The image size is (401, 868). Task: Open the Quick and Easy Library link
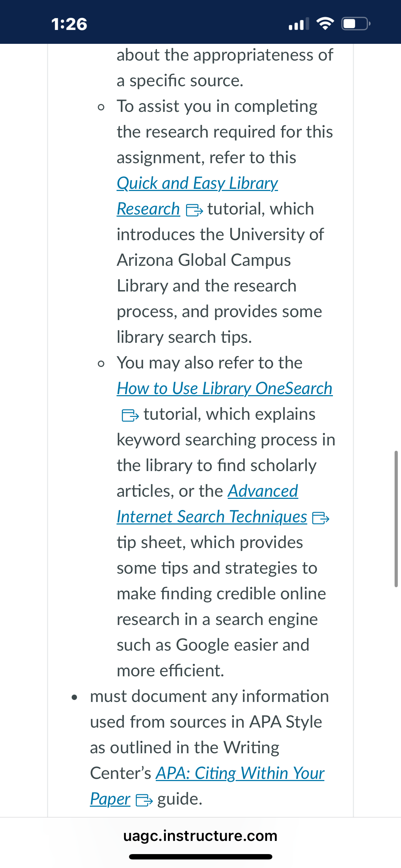pos(197,184)
